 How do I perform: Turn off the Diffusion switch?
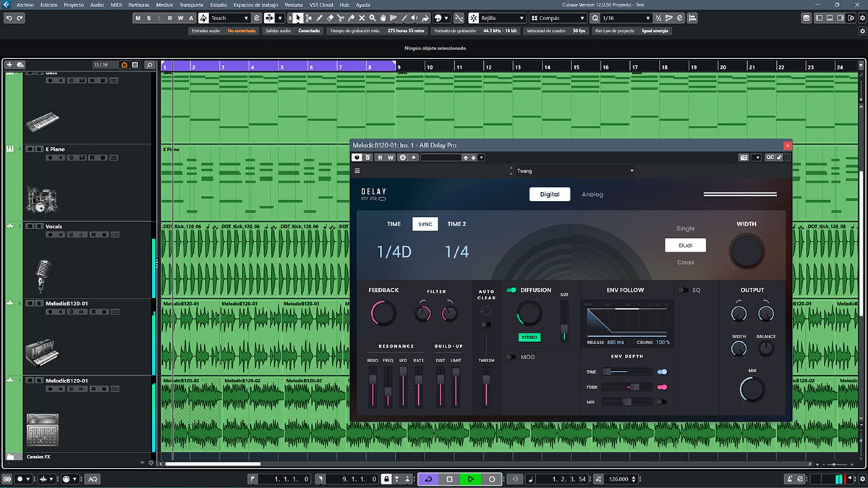pos(511,290)
